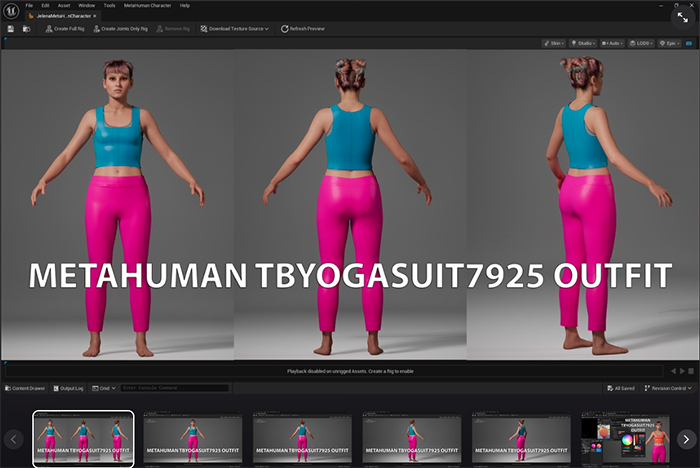The width and height of the screenshot is (700, 468).
Task: Click the previous gallery arrow
Action: coord(14,439)
